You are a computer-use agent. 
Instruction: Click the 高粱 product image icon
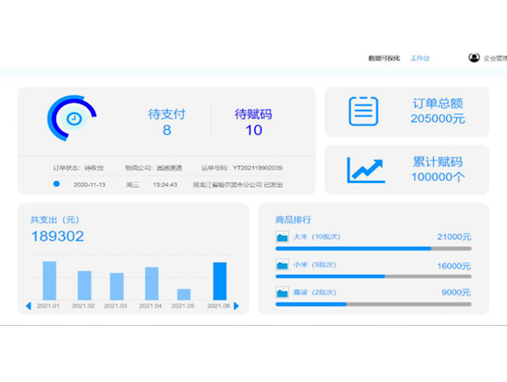(282, 292)
